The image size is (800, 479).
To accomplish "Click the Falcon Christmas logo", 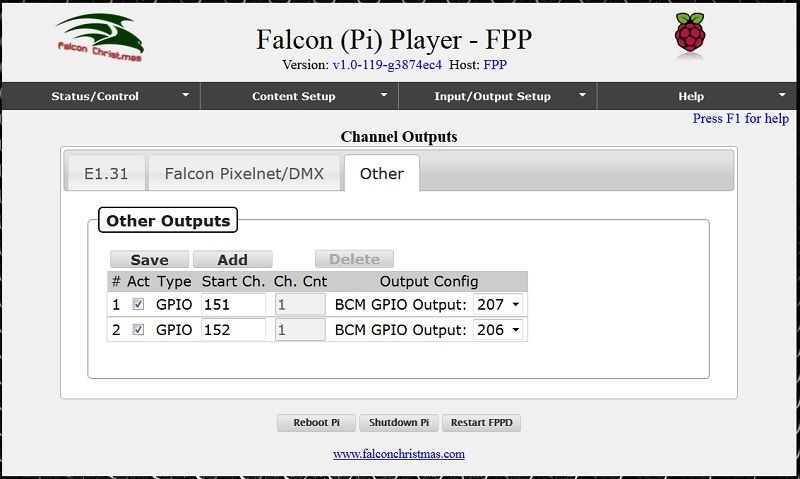I will (x=99, y=38).
